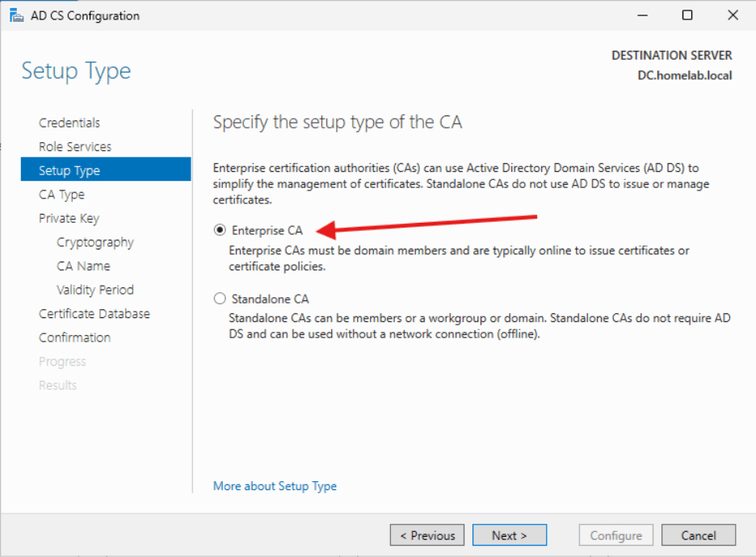Cancel the AD CS Configuration wizard
This screenshot has width=756, height=557.
(698, 534)
